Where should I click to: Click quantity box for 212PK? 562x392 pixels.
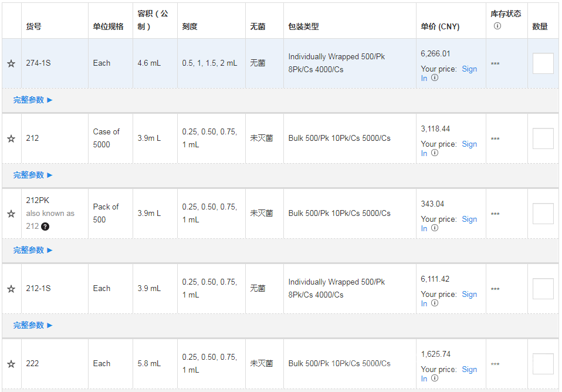coord(543,214)
